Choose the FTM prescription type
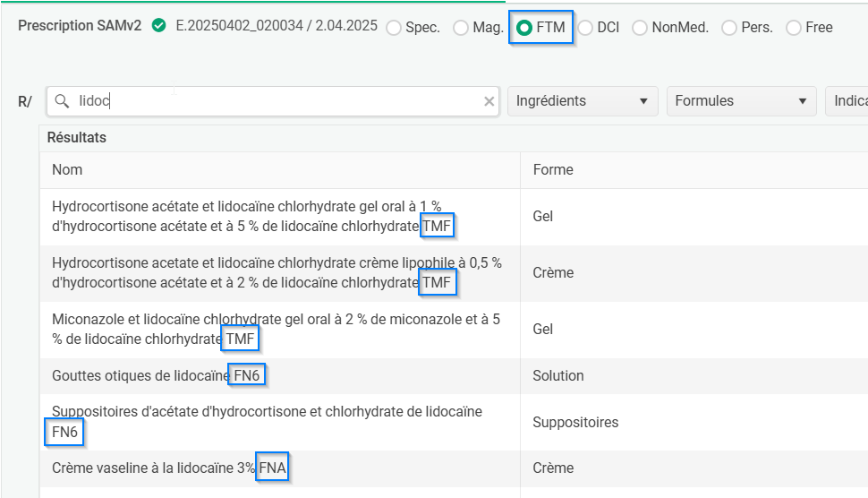Viewport: 868px width, 498px height. (x=525, y=28)
